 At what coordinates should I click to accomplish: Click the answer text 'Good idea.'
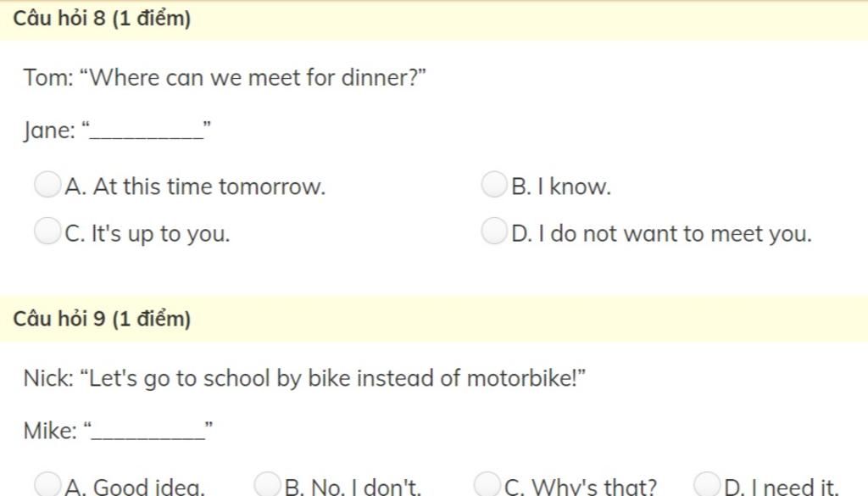[x=148, y=487]
